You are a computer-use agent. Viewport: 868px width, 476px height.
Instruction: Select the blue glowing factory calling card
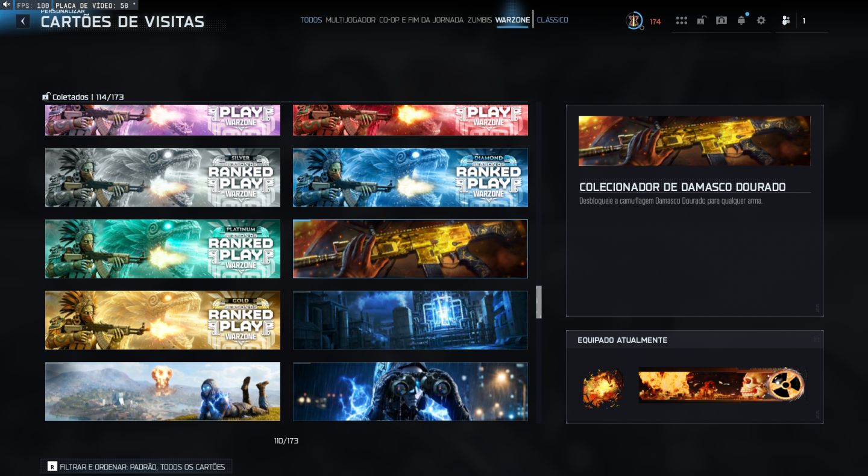point(410,320)
